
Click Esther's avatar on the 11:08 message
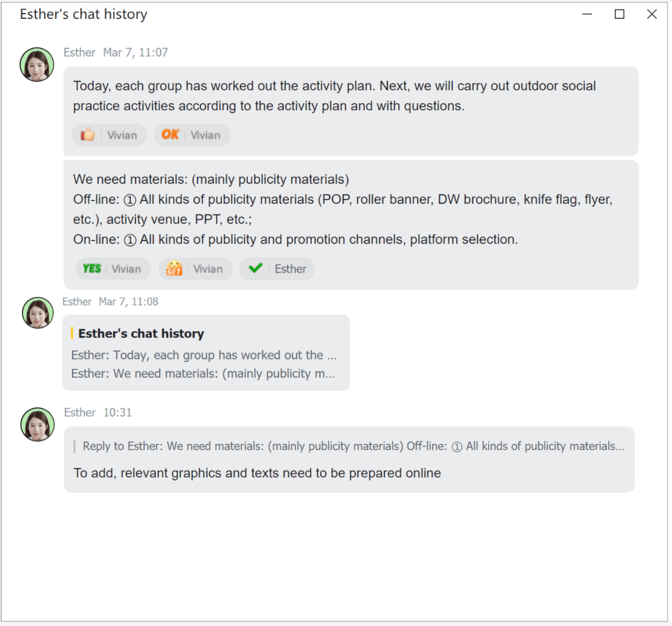coord(38,312)
